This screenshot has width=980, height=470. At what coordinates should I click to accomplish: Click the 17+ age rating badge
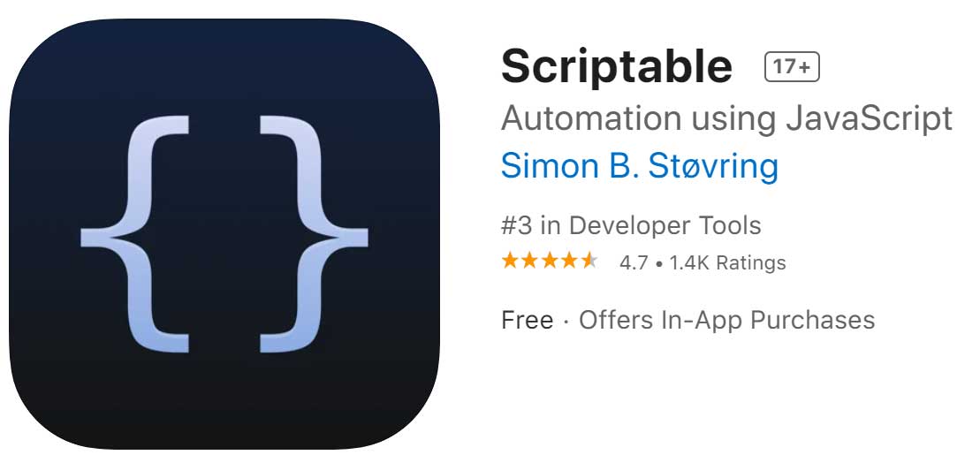click(792, 67)
